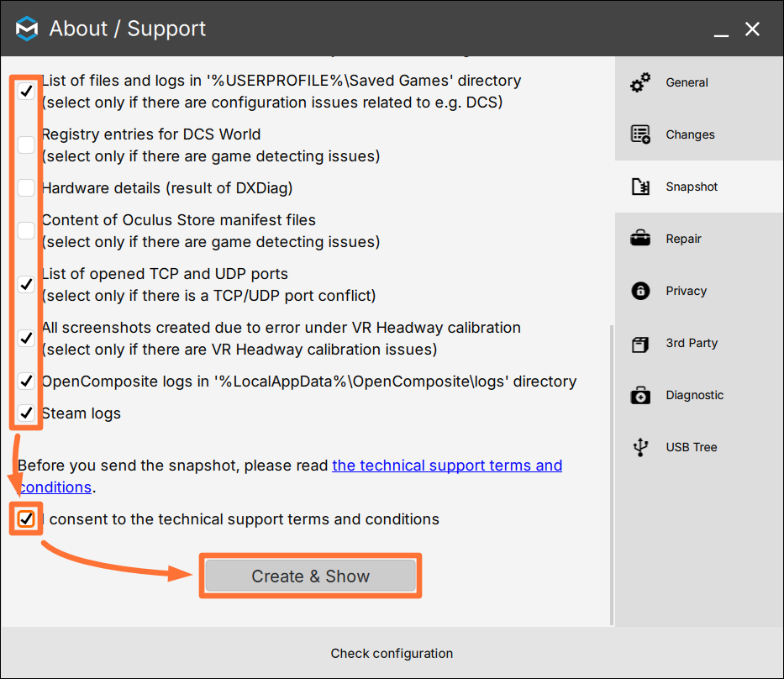Toggle the consent to terms checkbox
Viewport: 784px width, 679px height.
26,519
